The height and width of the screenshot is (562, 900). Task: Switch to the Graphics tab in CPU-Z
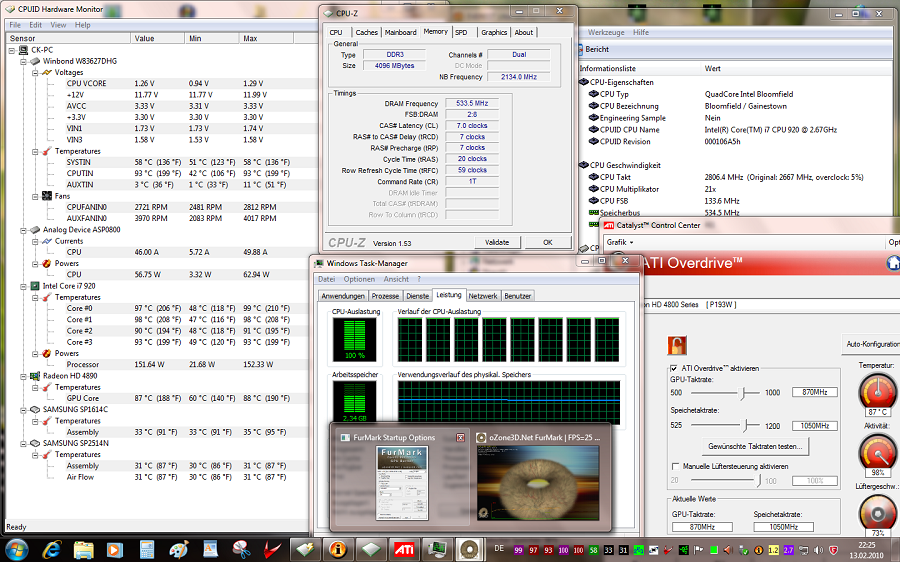click(494, 33)
